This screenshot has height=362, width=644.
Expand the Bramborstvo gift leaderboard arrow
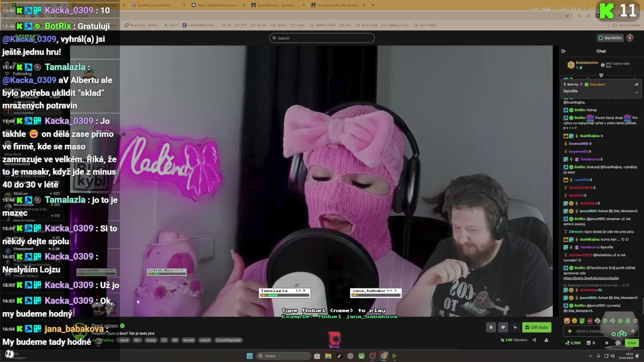click(x=601, y=75)
